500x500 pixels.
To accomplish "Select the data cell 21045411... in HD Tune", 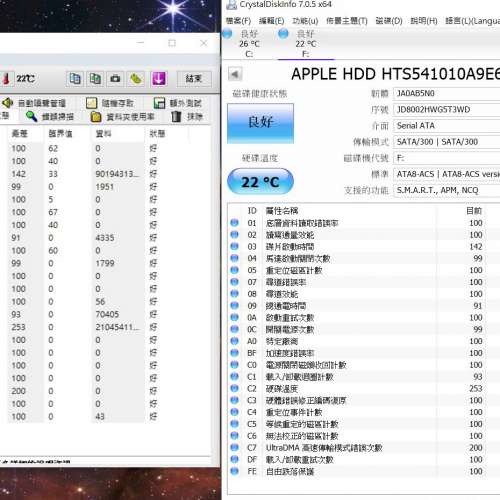I will point(117,327).
